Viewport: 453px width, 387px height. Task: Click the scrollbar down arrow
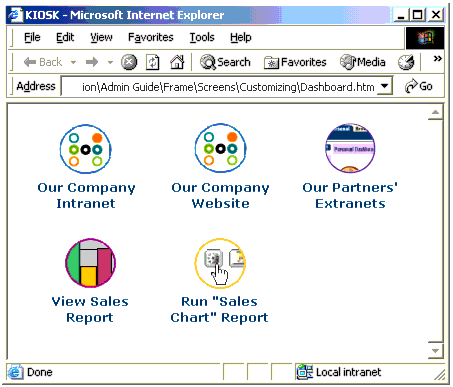(x=435, y=350)
